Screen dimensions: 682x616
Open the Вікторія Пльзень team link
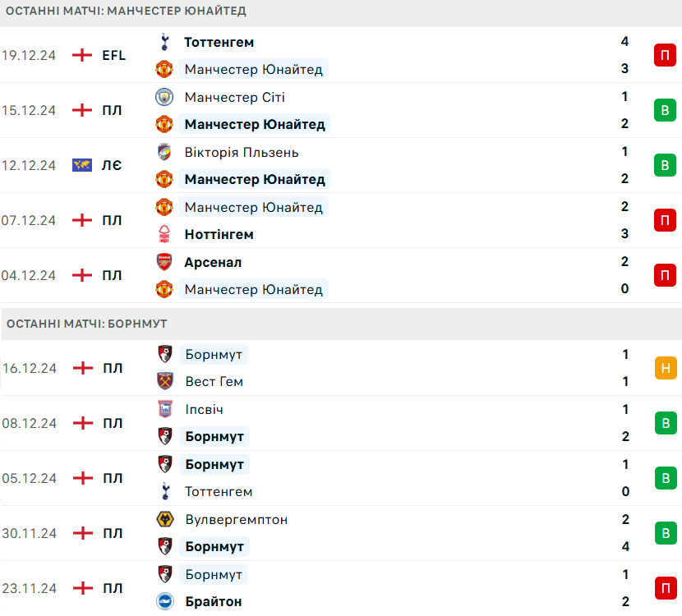click(x=242, y=152)
